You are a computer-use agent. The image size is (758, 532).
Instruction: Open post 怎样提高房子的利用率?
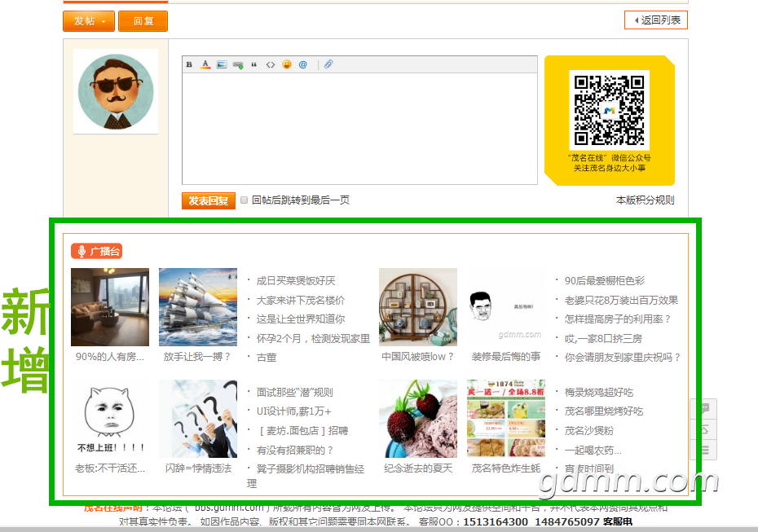618,319
